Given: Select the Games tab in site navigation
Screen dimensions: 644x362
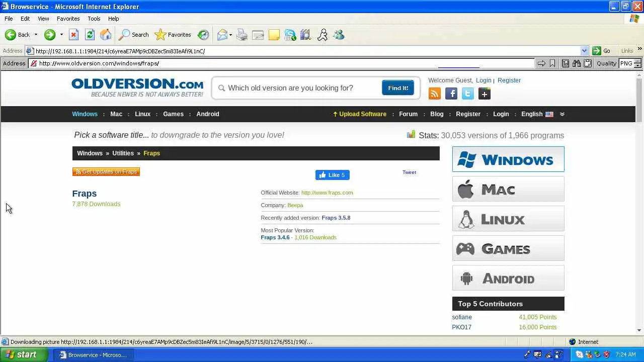Looking at the screenshot, I should point(173,114).
